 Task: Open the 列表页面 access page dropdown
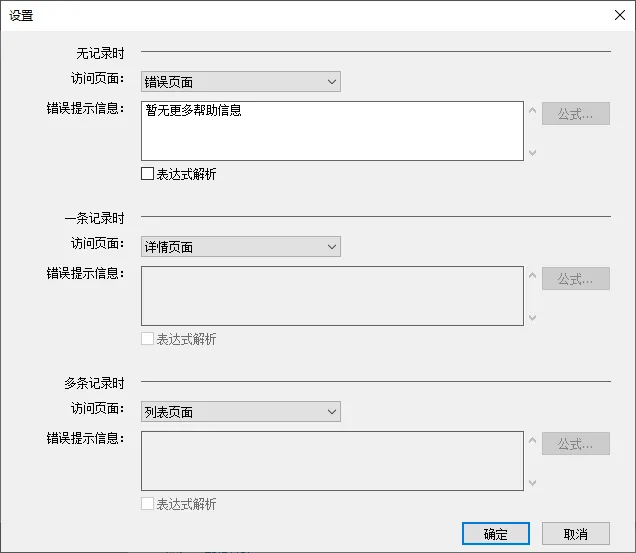240,412
